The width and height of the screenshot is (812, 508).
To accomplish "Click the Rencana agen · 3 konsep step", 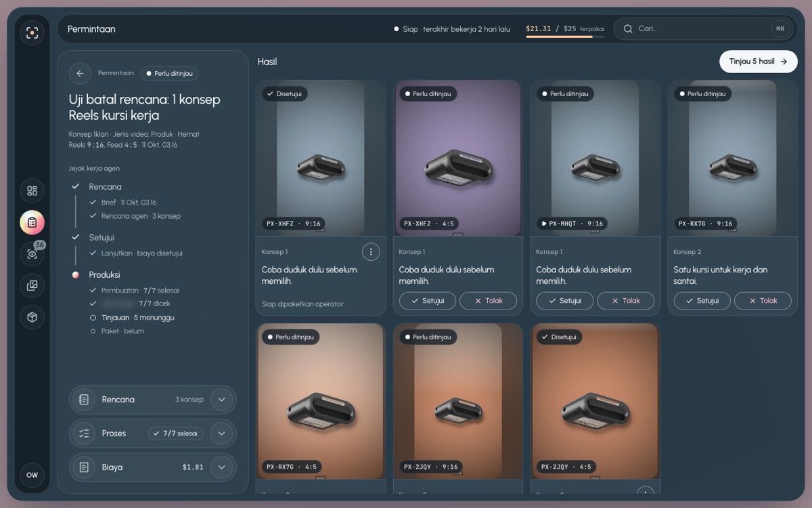I will pos(141,216).
